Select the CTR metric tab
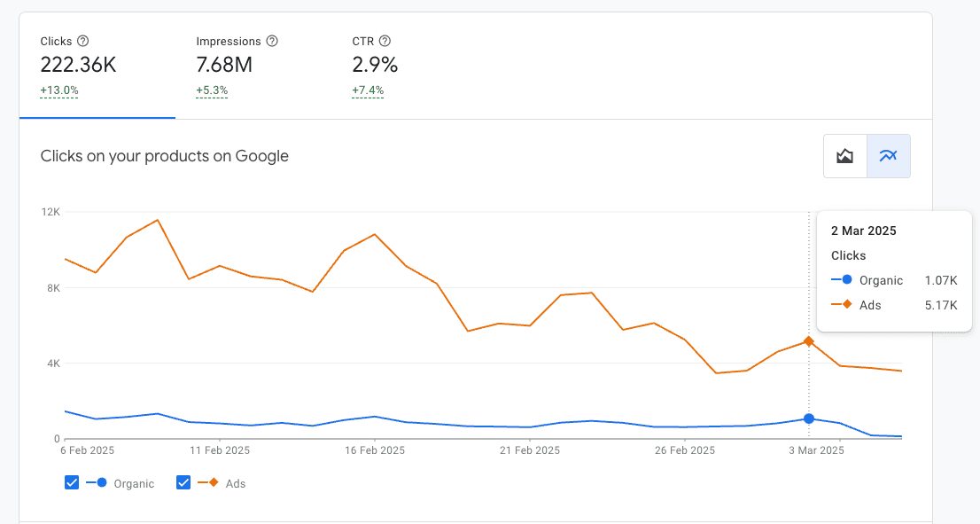Screen dimensions: 980x524 tap(409, 66)
